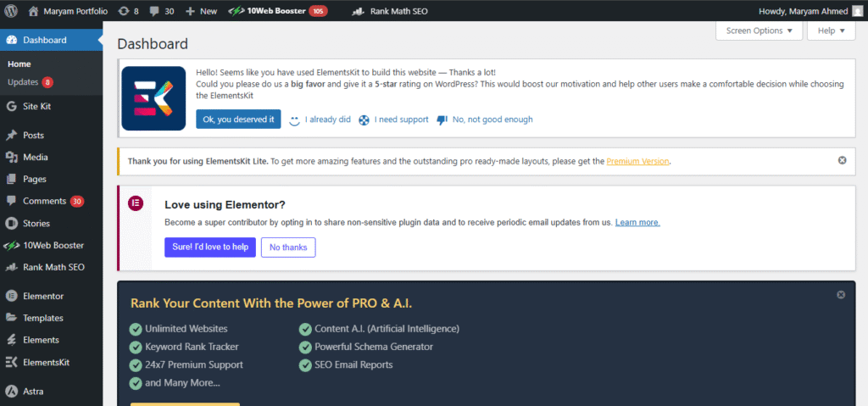Viewport: 868px width, 406px height.
Task: Open the Updates submenu item
Action: point(23,82)
